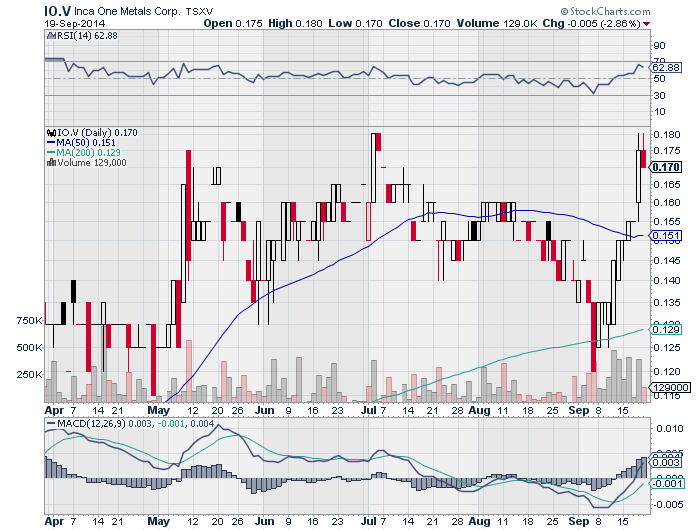Click the 0.170 current price tag
The width and height of the screenshot is (700, 530).
click(666, 167)
